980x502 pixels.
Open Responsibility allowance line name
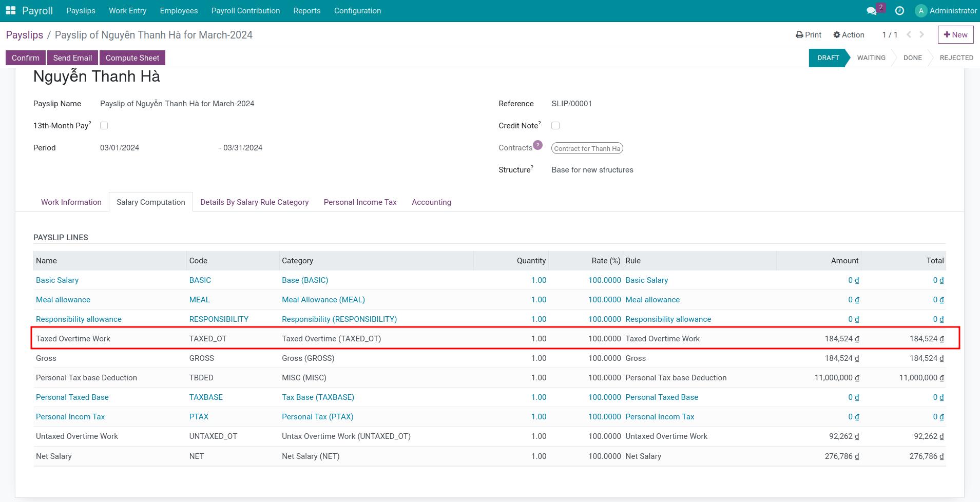coord(79,319)
